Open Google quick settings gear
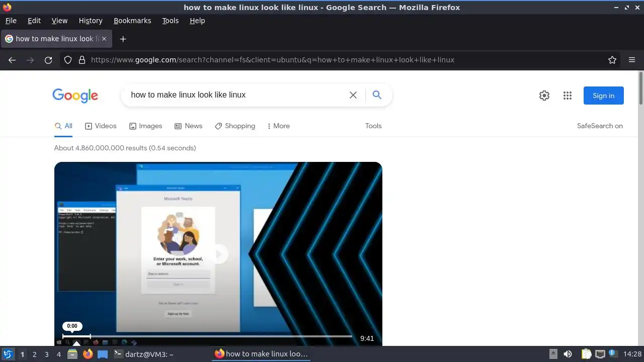This screenshot has width=644, height=362. click(x=544, y=96)
